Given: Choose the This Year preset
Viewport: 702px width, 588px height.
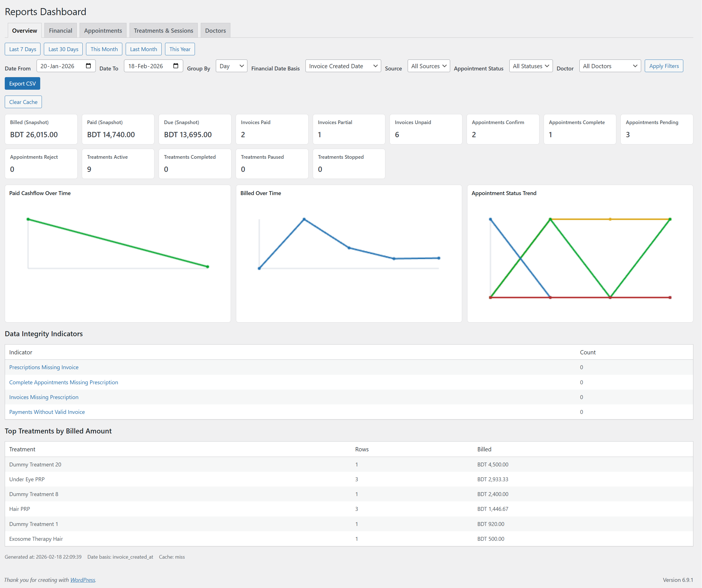Looking at the screenshot, I should tap(180, 49).
